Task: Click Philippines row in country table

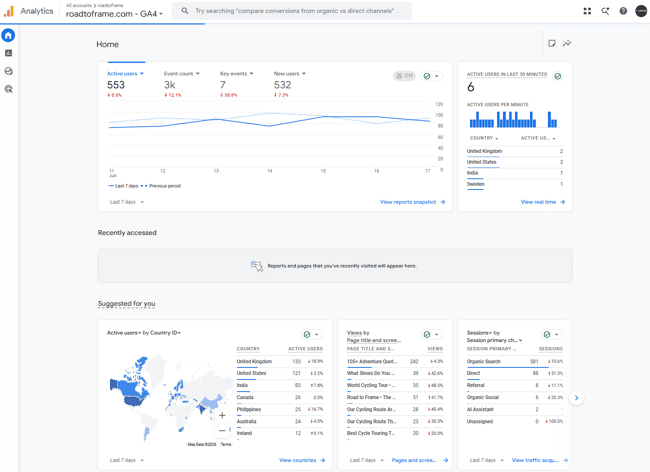Action: click(x=280, y=409)
